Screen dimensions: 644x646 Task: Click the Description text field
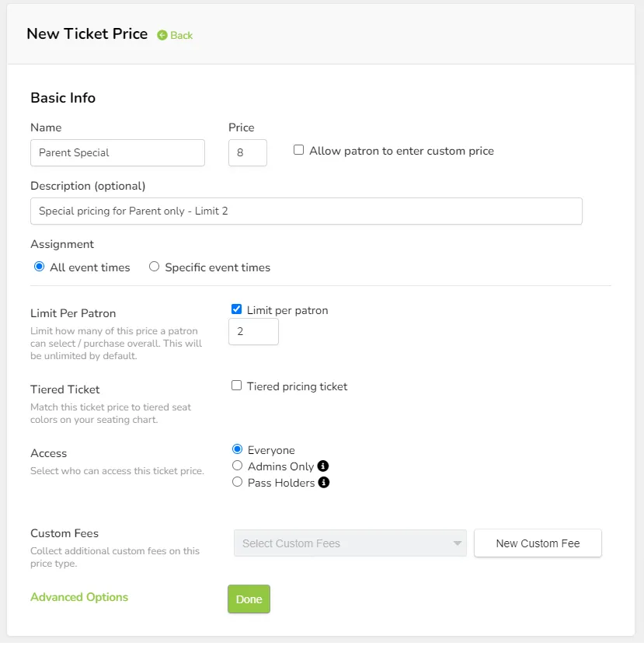pyautogui.click(x=306, y=211)
